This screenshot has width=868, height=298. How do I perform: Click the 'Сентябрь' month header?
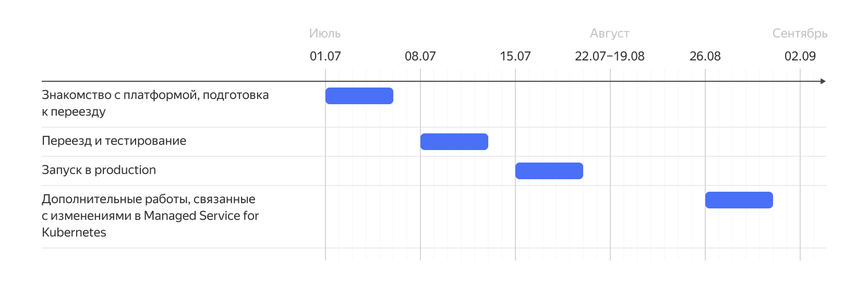click(800, 34)
